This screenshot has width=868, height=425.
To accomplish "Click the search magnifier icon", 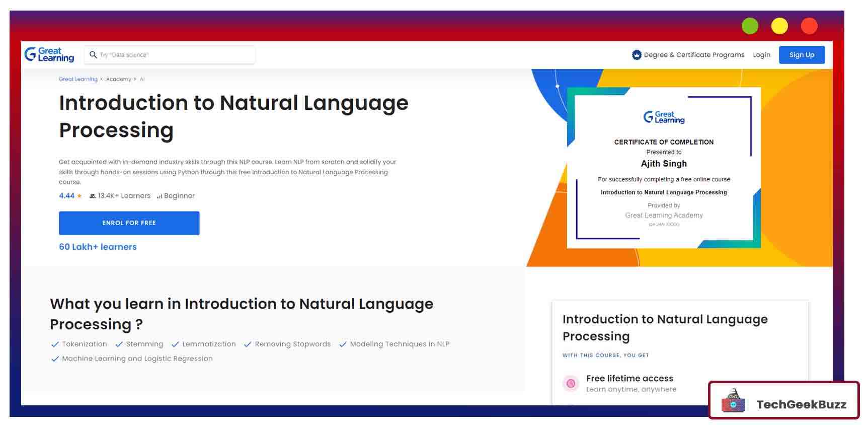I will [x=93, y=54].
